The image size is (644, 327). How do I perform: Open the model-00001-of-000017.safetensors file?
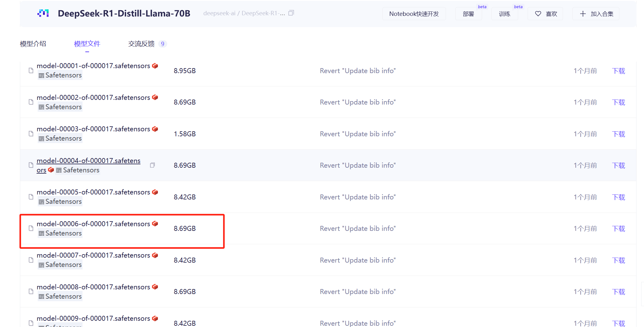93,66
